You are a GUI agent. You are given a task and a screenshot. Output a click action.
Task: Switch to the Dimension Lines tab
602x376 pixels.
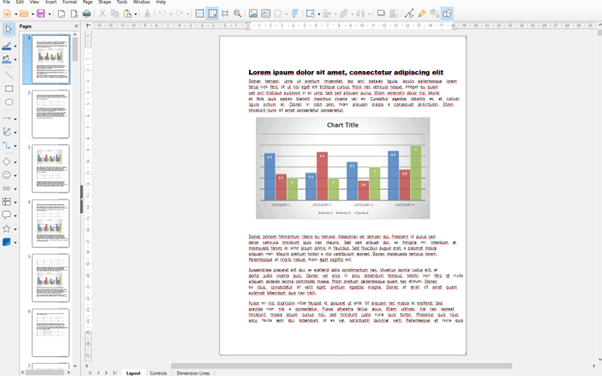pos(193,373)
